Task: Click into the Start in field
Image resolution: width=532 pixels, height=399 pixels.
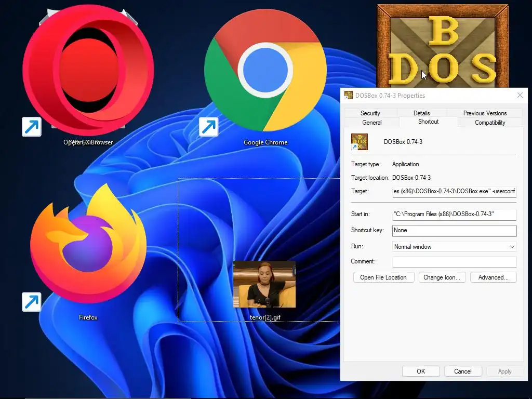Action: pyautogui.click(x=454, y=214)
